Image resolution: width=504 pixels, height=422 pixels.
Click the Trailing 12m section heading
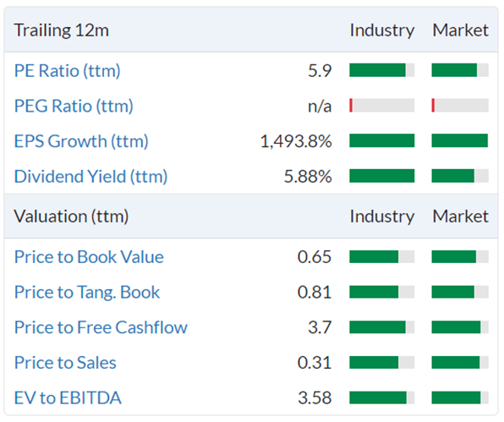62,30
